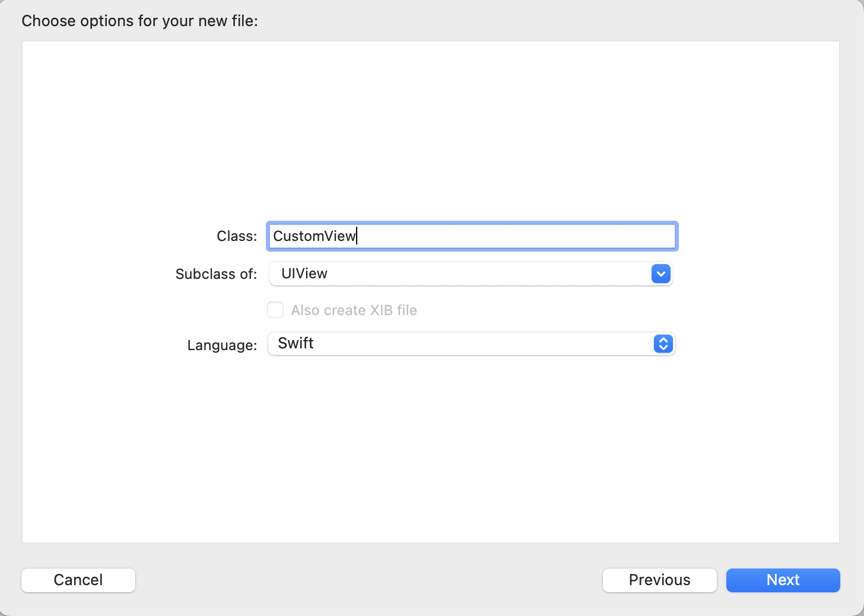
Task: Click the "Class:" label
Action: click(237, 236)
